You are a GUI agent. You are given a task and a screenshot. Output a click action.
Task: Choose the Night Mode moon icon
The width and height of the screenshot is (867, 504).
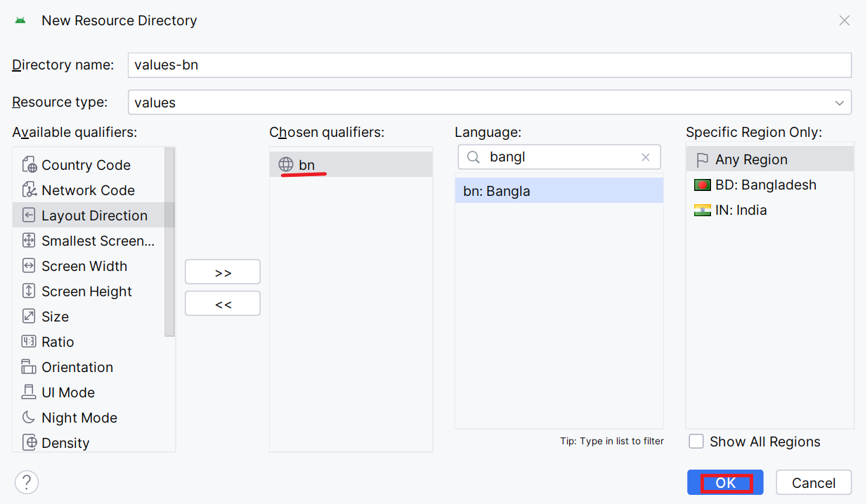(x=29, y=418)
